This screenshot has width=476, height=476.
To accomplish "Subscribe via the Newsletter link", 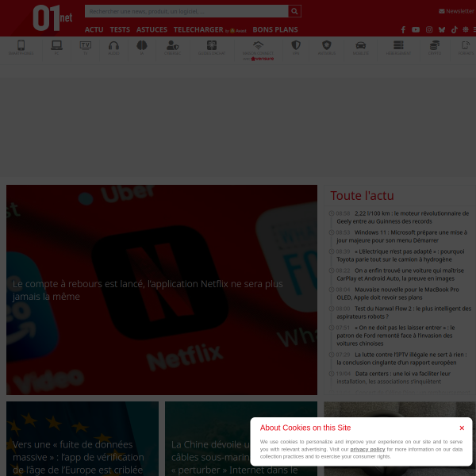I will click(x=456, y=11).
